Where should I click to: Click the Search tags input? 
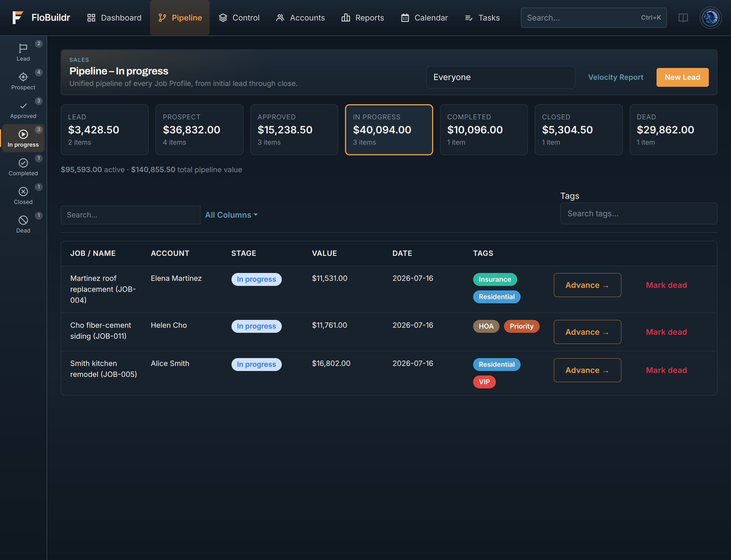click(x=638, y=213)
